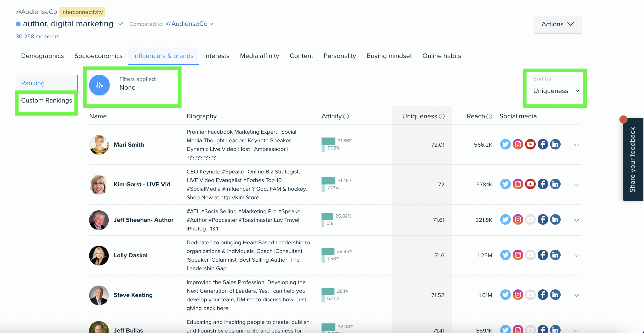Open Kim Garst's Instagram icon

518,184
